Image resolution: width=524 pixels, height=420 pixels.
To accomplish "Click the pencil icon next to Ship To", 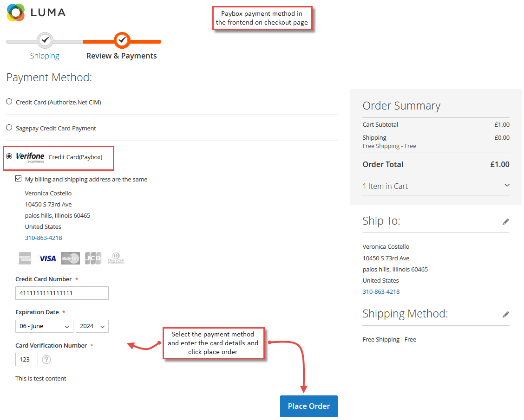I will pos(505,221).
